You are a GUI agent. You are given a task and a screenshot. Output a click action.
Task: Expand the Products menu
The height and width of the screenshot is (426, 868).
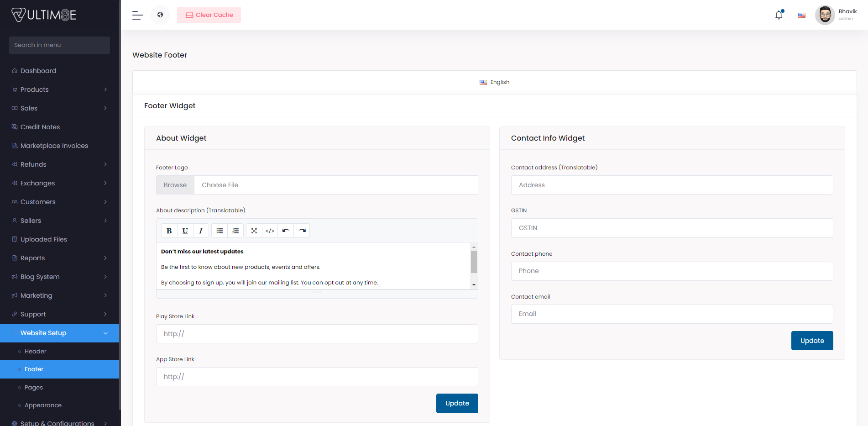coord(34,89)
